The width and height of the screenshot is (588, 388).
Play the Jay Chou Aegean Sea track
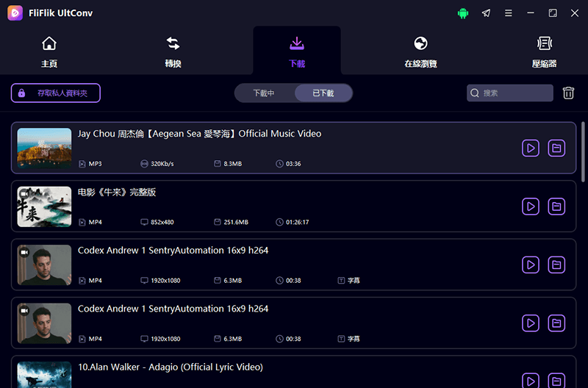530,148
